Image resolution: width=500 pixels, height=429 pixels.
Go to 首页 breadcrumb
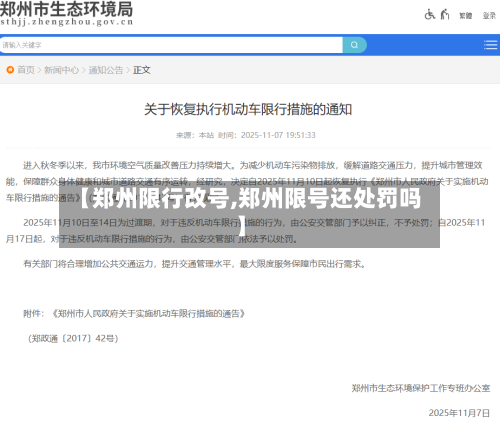(26, 70)
